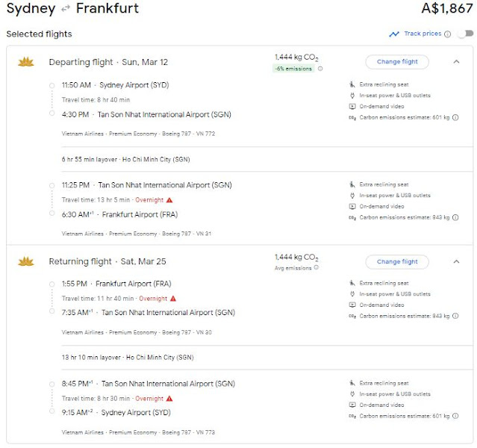Click the on-demand video icon for VN 31

click(352, 206)
